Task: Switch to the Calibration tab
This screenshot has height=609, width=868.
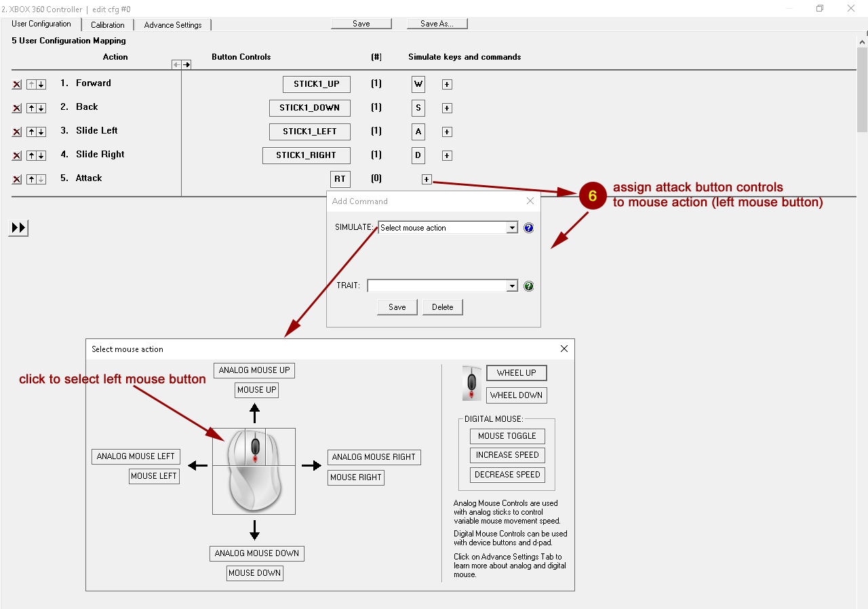Action: (x=108, y=25)
